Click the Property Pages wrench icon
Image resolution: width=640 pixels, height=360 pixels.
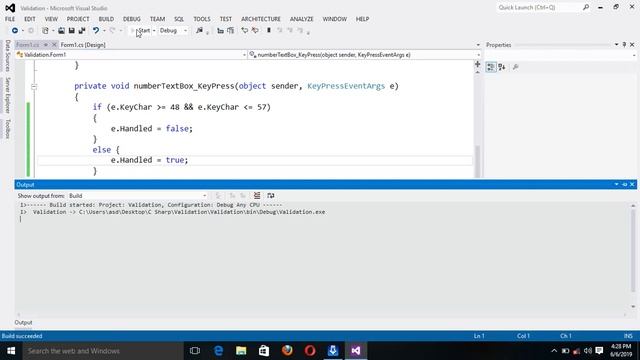tap(516, 67)
